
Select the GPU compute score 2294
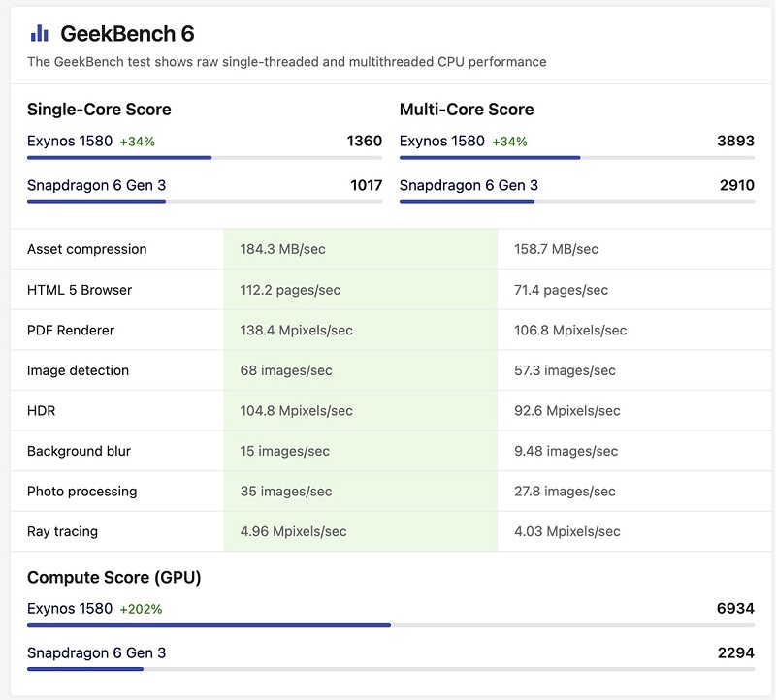(736, 653)
